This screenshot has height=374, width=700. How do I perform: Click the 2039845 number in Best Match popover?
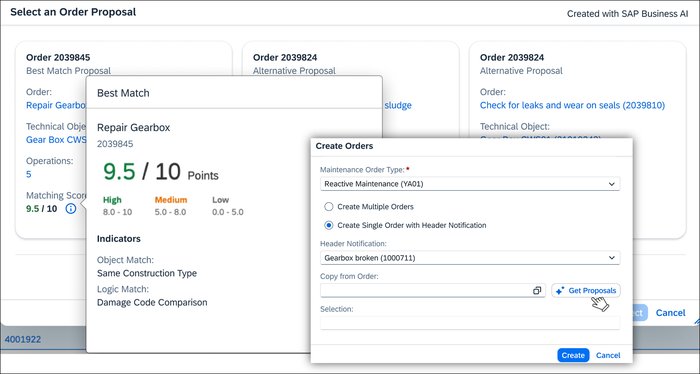tap(115, 144)
